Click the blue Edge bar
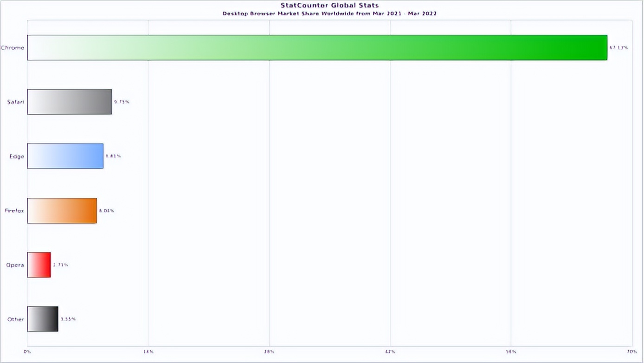 pyautogui.click(x=65, y=156)
